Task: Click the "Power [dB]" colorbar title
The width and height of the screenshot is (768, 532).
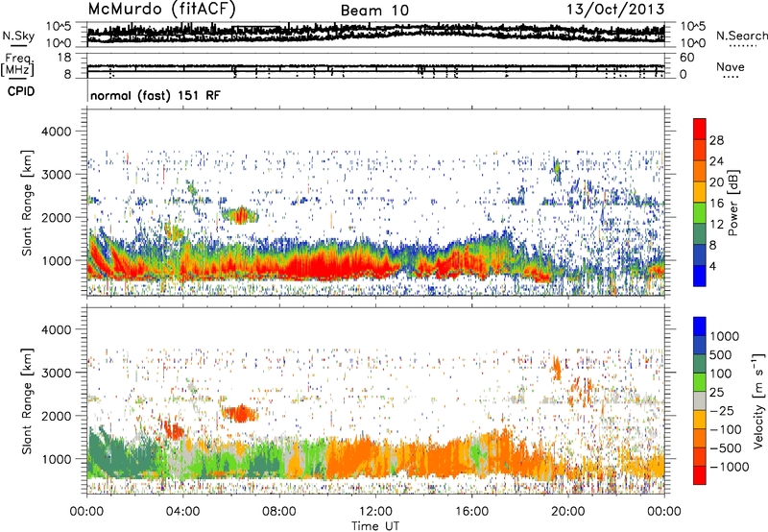Action: pos(732,203)
